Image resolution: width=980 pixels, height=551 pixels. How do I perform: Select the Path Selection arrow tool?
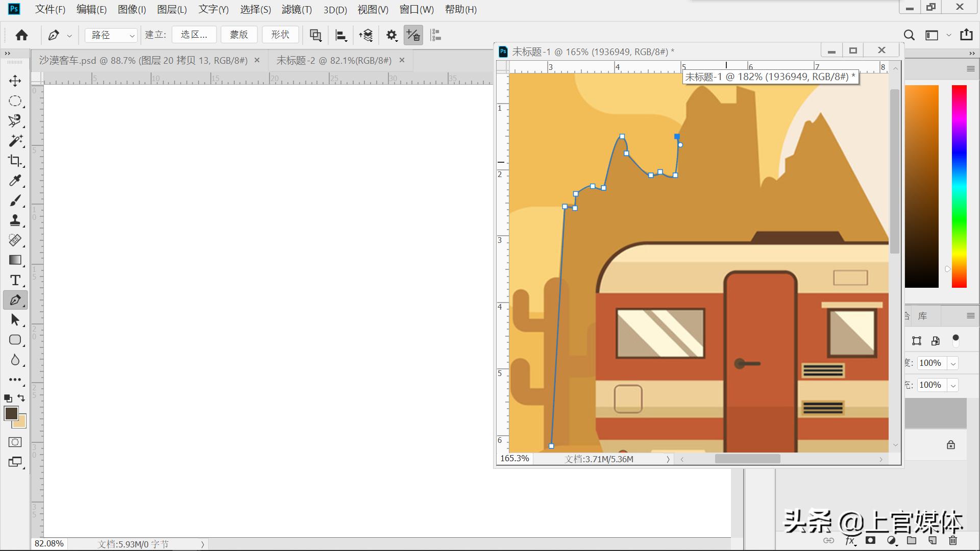pos(15,320)
